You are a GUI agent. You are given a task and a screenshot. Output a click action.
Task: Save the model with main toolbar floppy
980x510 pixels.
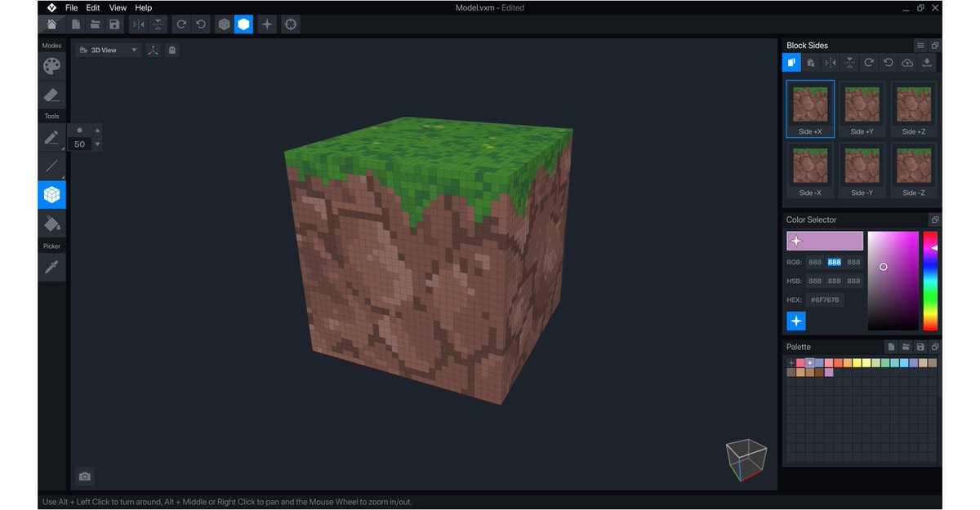(114, 24)
